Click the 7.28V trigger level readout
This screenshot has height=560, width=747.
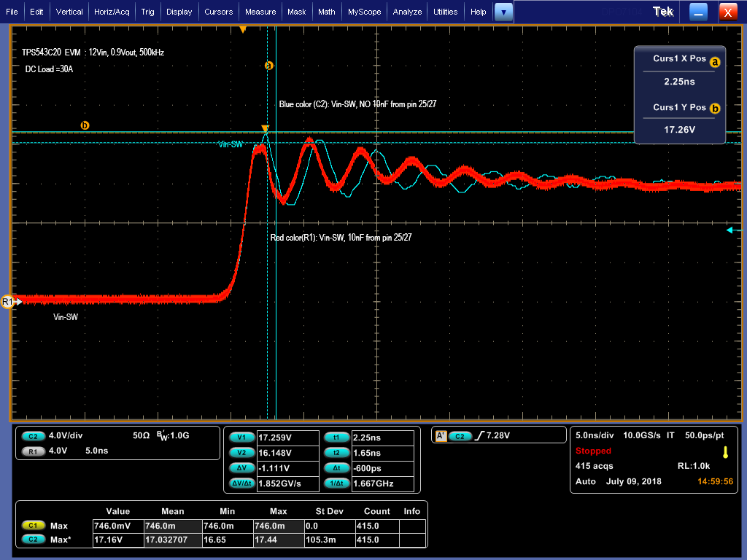498,436
